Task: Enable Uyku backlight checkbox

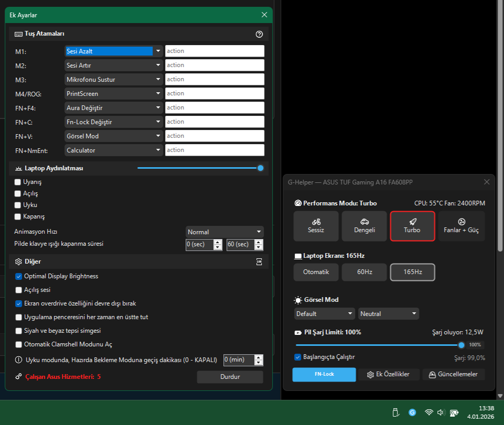Action: pyautogui.click(x=18, y=205)
